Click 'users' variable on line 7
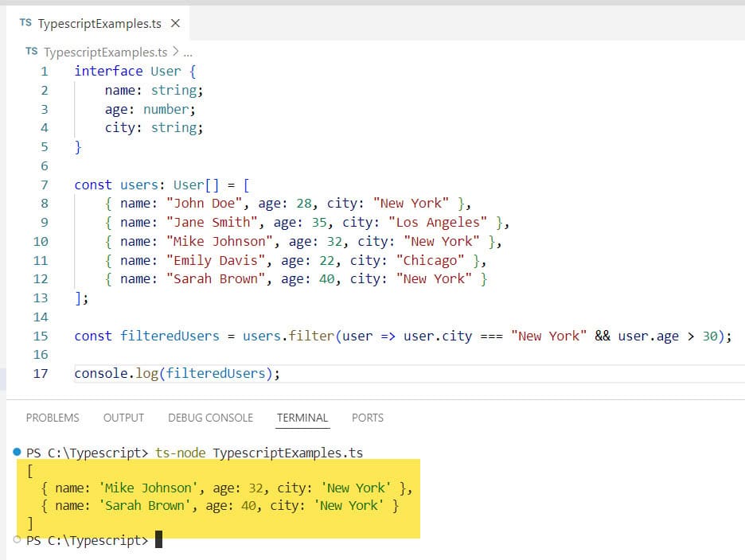Viewport: 745px width, 560px height. click(x=138, y=185)
